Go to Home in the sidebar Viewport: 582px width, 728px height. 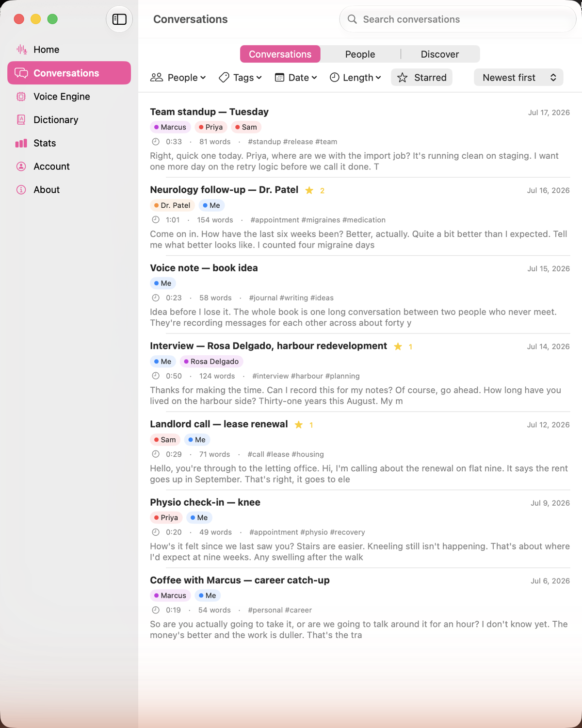click(x=69, y=50)
